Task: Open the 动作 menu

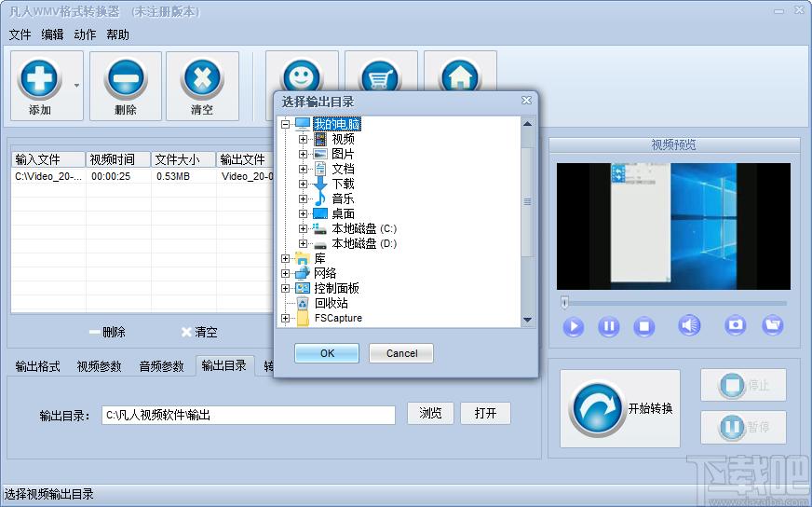Action: click(85, 34)
